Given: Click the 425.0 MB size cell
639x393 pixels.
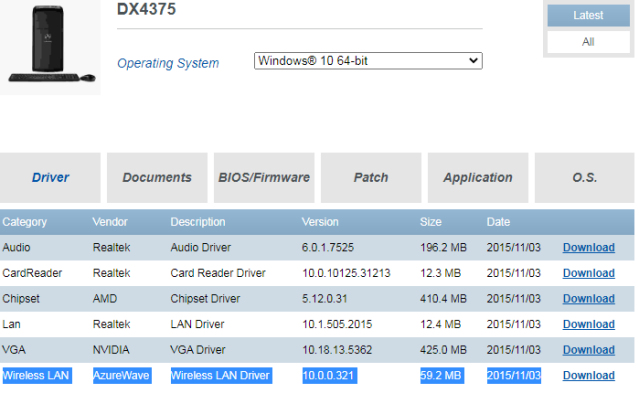Looking at the screenshot, I should point(443,350).
